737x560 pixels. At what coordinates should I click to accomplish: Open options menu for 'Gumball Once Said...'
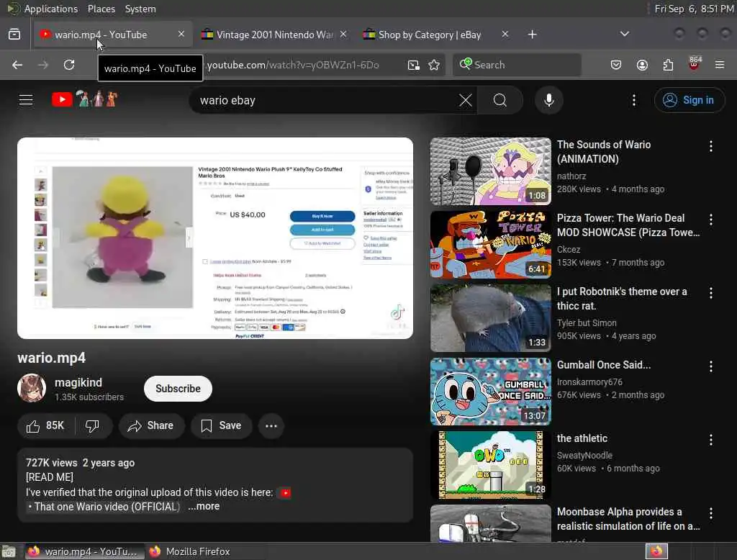pyautogui.click(x=710, y=366)
